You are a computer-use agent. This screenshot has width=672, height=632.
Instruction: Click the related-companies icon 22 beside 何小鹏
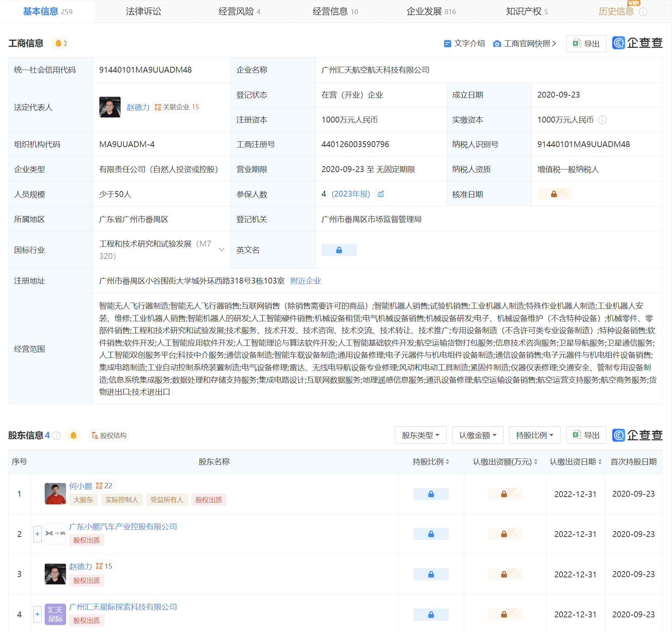point(104,486)
